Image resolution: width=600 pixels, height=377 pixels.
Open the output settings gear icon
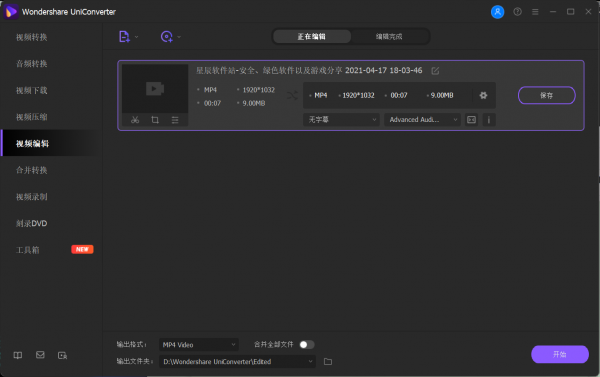tap(483, 95)
